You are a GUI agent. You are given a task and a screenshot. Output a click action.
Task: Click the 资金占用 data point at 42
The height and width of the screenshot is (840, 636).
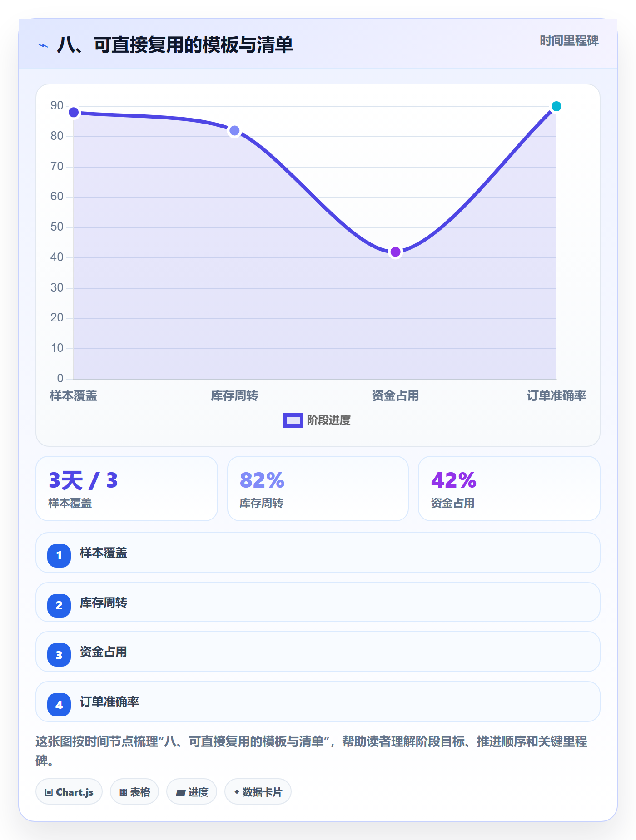396,252
